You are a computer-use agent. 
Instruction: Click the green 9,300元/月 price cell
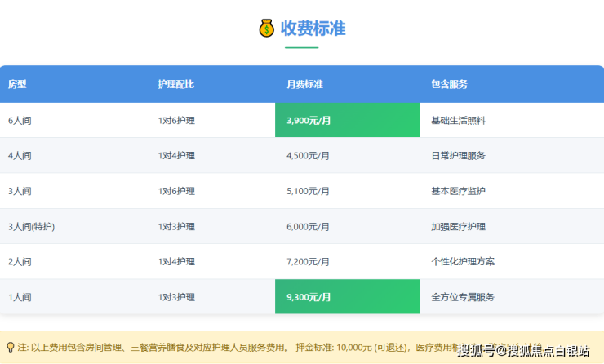[347, 297]
